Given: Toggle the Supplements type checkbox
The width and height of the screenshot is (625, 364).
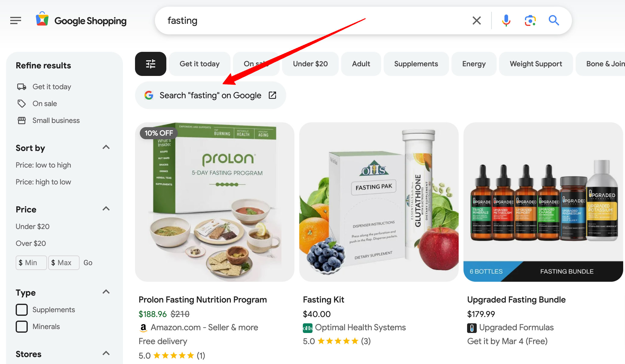Looking at the screenshot, I should (22, 310).
